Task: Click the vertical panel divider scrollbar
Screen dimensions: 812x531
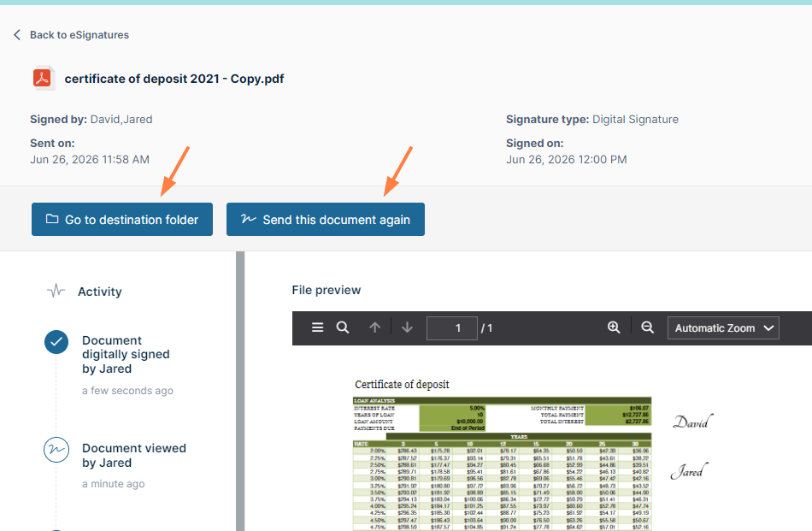Action: [x=240, y=391]
